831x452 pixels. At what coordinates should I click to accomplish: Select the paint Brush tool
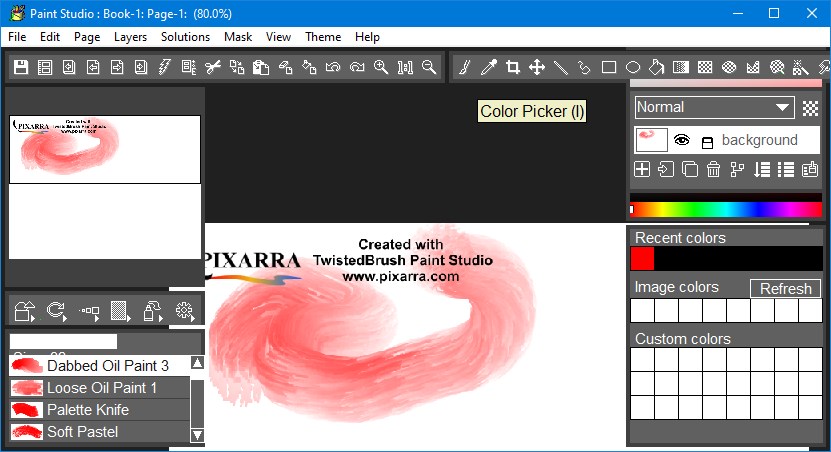pos(465,67)
